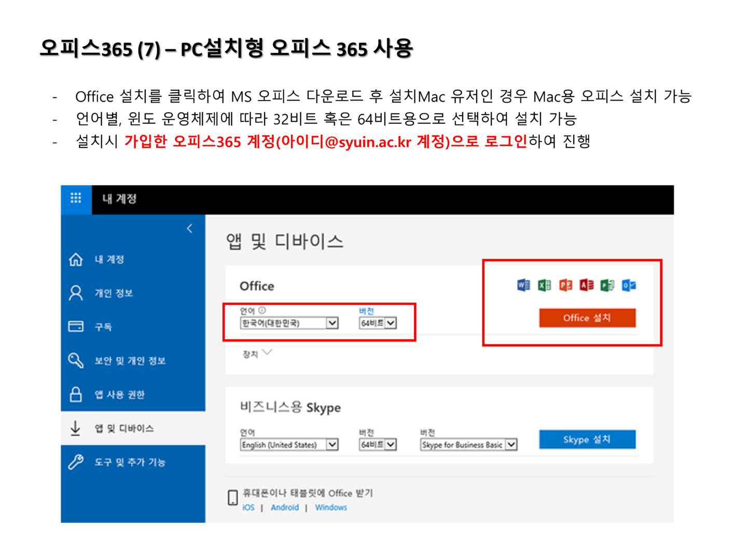Select 앱 및 디바이스 in the sidebar
The height and width of the screenshot is (560, 747).
point(133,428)
